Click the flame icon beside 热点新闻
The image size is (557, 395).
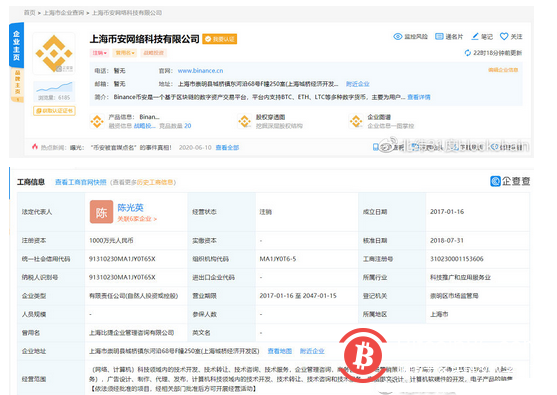pyautogui.click(x=35, y=147)
